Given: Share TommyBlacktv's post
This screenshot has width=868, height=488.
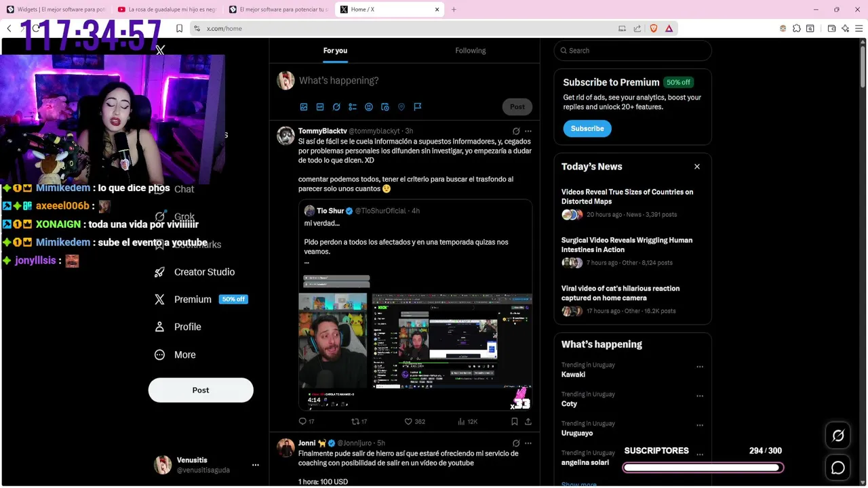Looking at the screenshot, I should [528, 422].
